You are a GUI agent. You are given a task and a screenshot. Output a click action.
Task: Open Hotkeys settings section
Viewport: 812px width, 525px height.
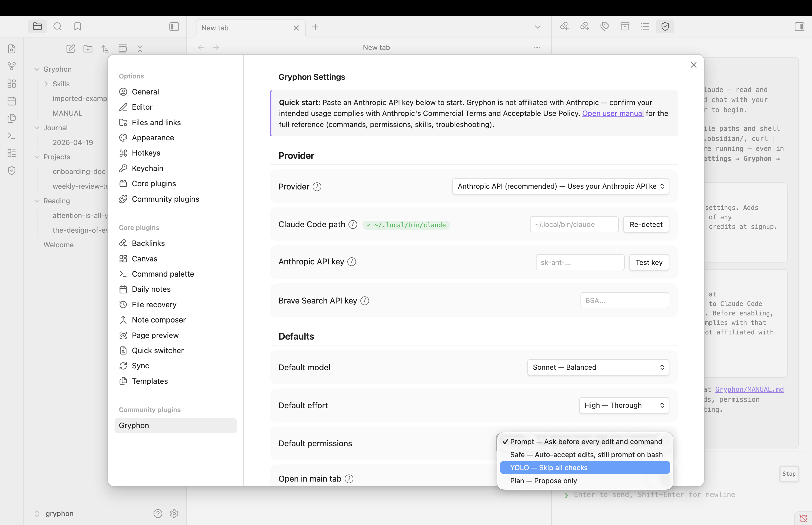(x=176, y=153)
